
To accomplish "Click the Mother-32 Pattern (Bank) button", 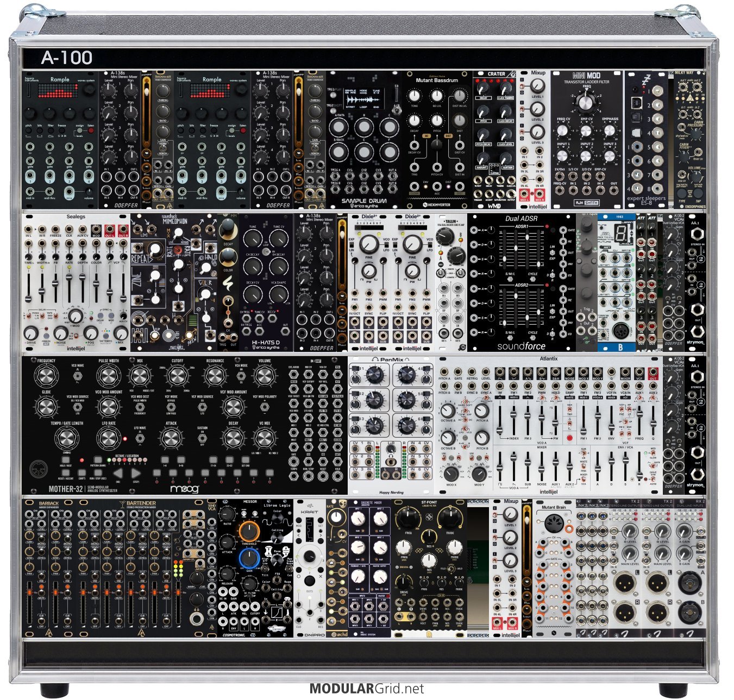I will (97, 461).
